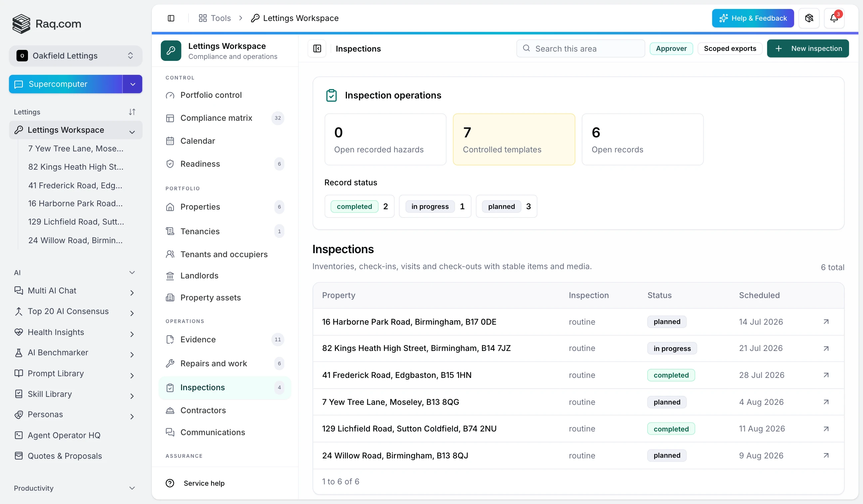Collapse the Productivity section
863x504 pixels.
pos(132,488)
